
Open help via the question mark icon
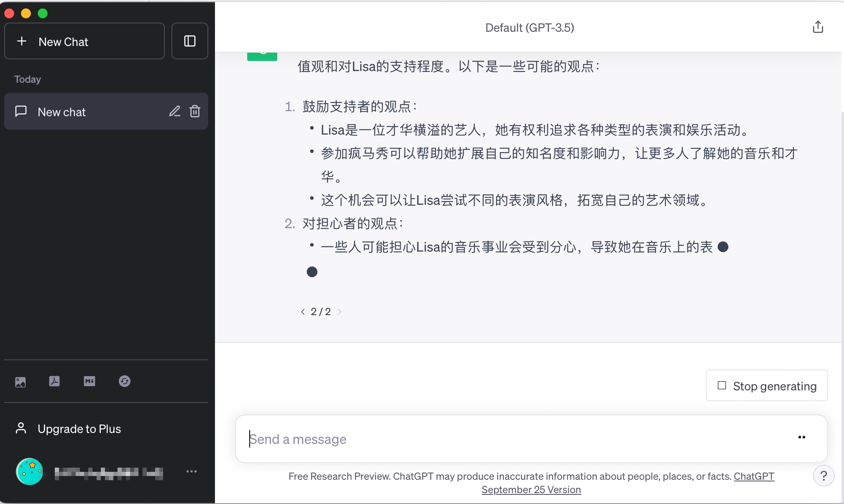823,476
